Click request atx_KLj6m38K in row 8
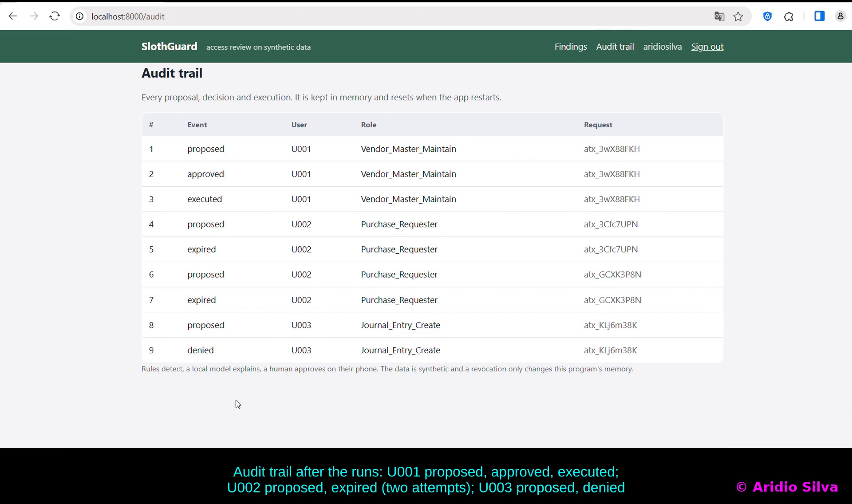The width and height of the screenshot is (852, 504). pos(610,325)
